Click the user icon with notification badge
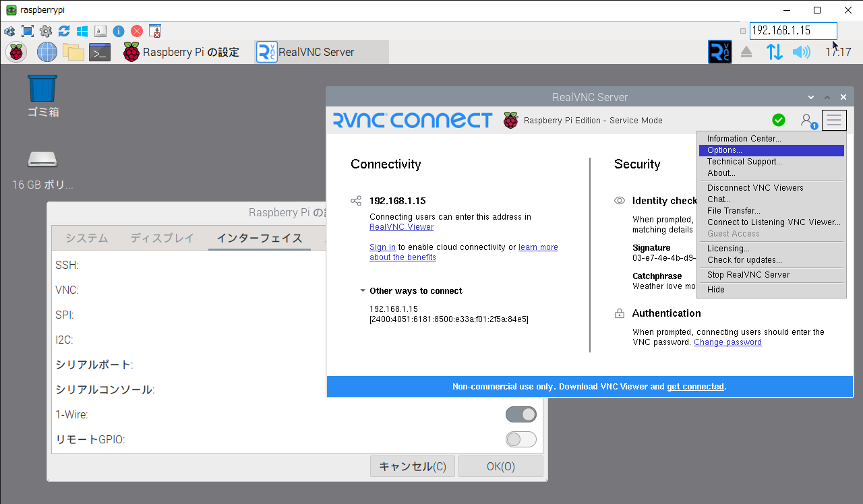This screenshot has height=504, width=863. pos(808,121)
